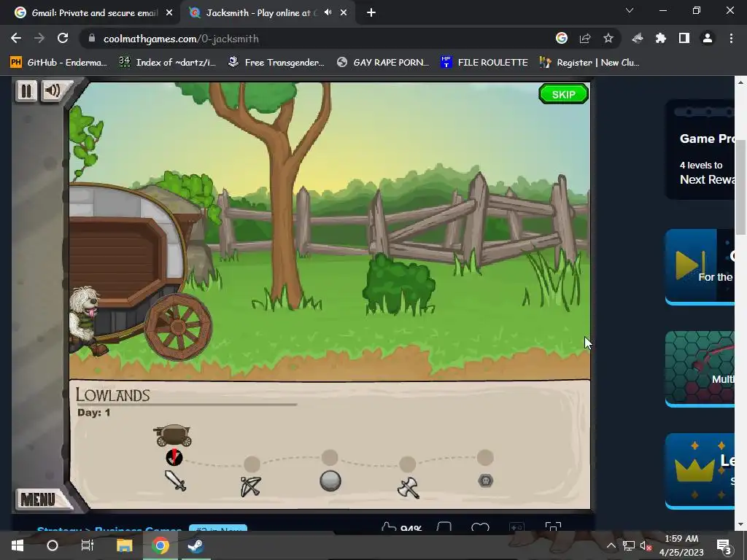Screen dimensions: 747x560
Task: Skip the intro cutscene
Action: (x=564, y=94)
